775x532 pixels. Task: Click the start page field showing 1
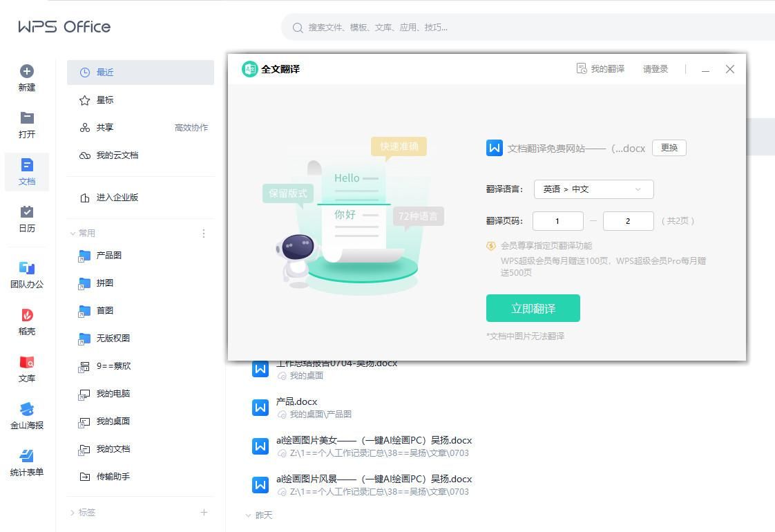pyautogui.click(x=557, y=221)
